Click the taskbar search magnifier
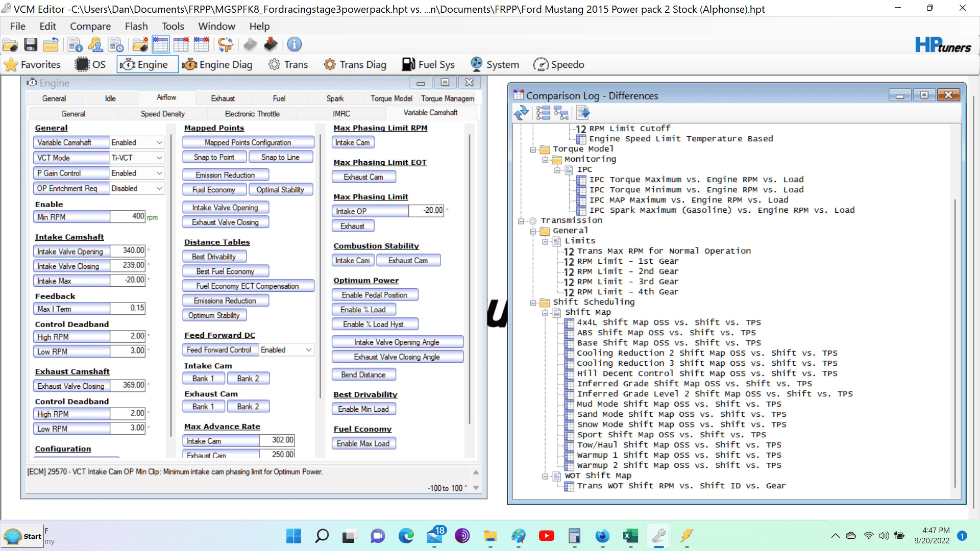The image size is (980, 551). click(x=322, y=536)
